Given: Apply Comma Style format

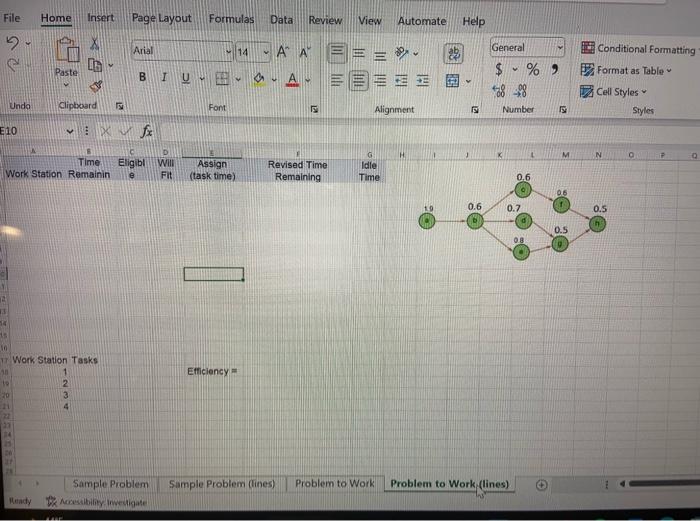Looking at the screenshot, I should coord(554,69).
